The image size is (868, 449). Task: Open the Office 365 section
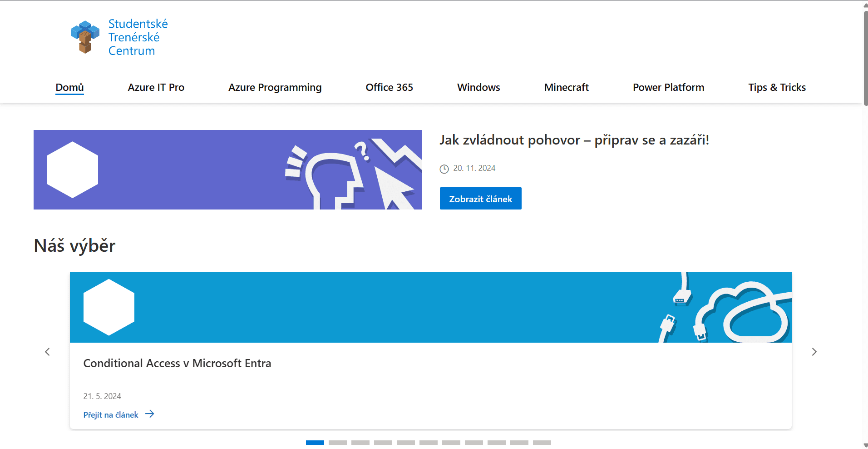pyautogui.click(x=389, y=87)
